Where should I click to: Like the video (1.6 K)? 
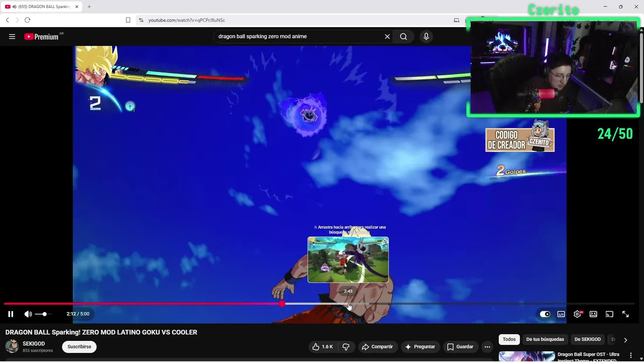pyautogui.click(x=322, y=347)
